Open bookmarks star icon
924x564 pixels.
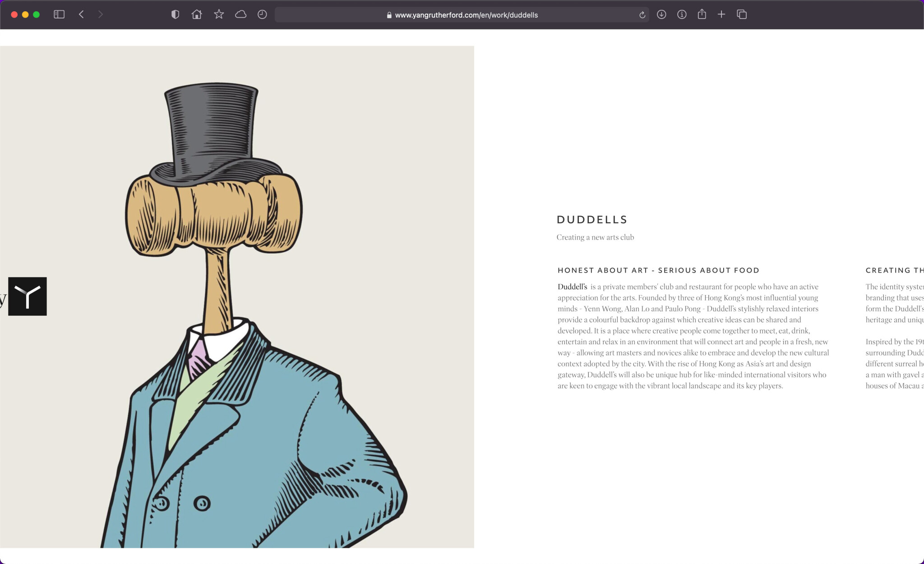tap(219, 14)
